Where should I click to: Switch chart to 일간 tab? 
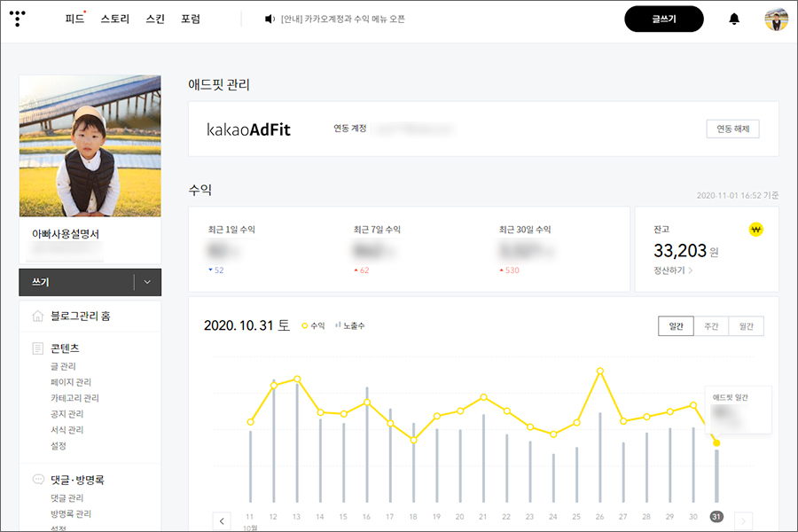(x=676, y=325)
